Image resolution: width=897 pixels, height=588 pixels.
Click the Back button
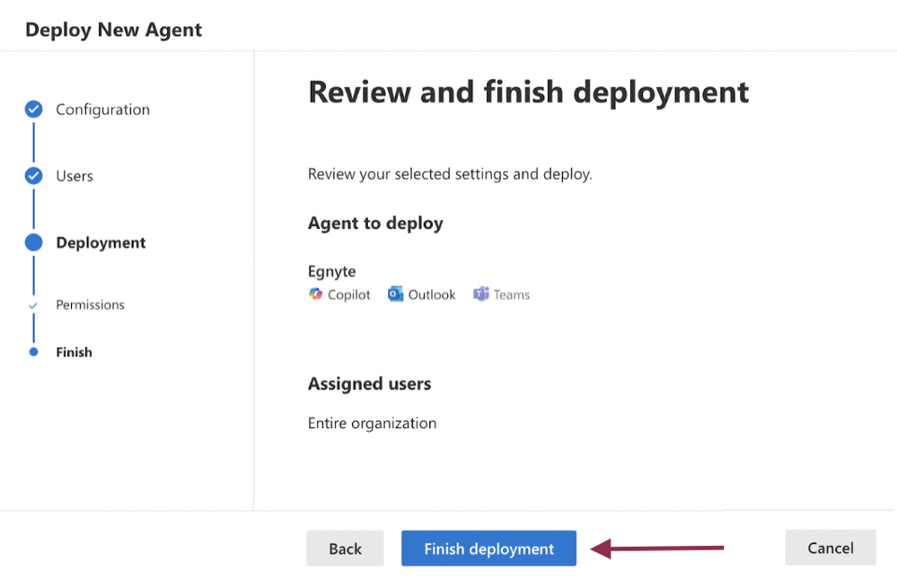tap(345, 548)
